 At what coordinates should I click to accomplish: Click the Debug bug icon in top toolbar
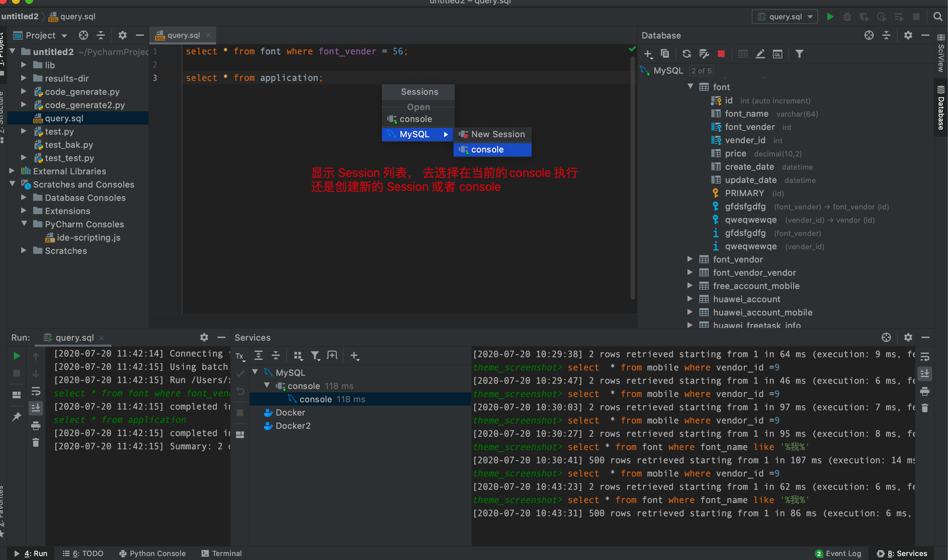(x=847, y=17)
